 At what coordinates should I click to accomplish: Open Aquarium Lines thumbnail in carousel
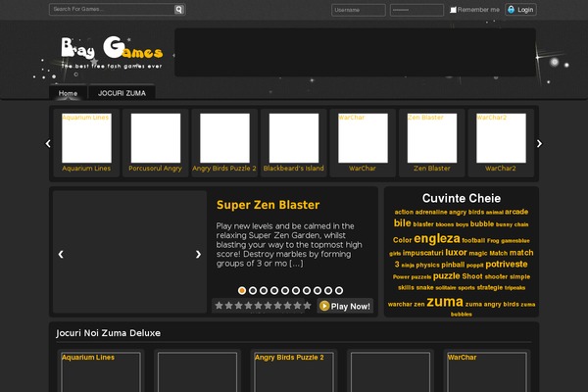(86, 138)
